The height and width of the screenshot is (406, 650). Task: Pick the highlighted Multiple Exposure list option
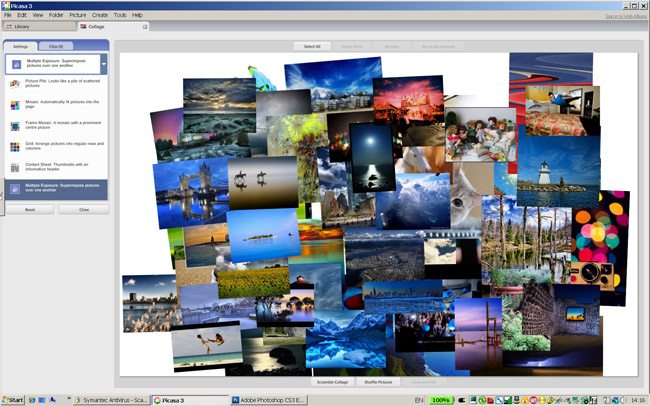point(56,189)
